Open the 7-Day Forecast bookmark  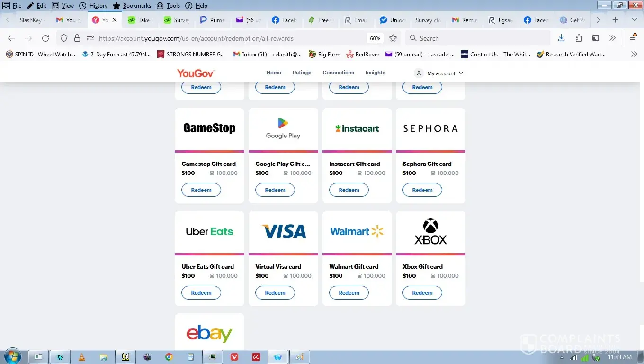tap(116, 55)
